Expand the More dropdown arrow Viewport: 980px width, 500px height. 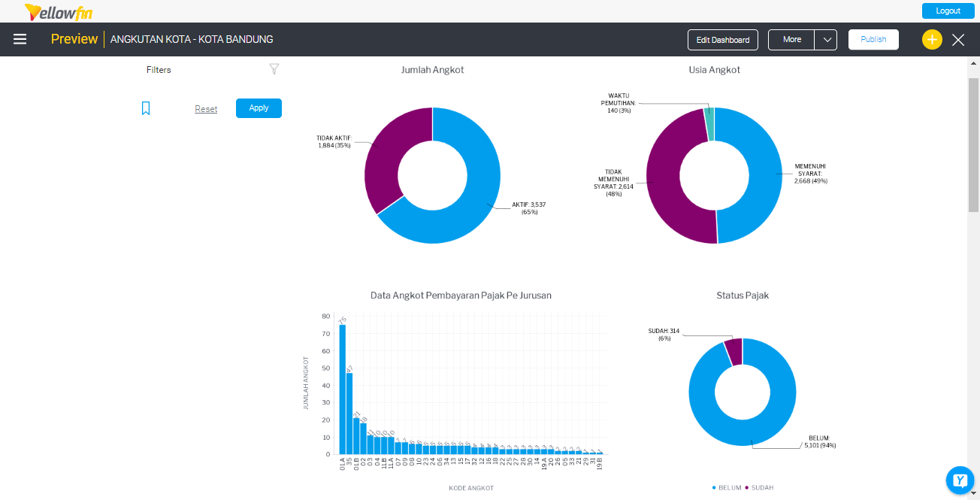tap(826, 40)
